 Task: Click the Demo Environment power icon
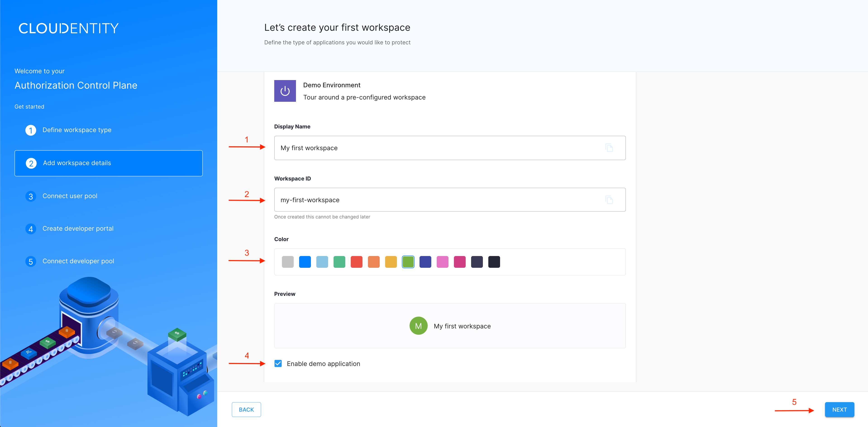tap(285, 91)
